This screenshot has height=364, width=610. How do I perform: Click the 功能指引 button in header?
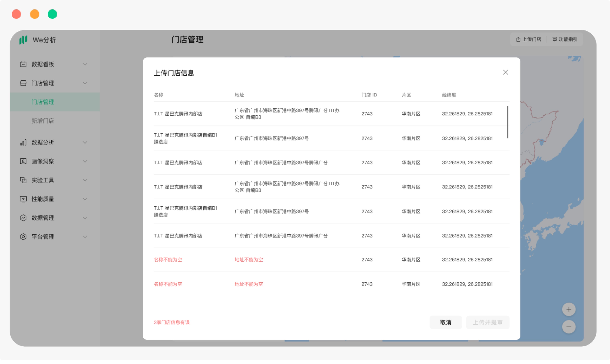tap(565, 39)
